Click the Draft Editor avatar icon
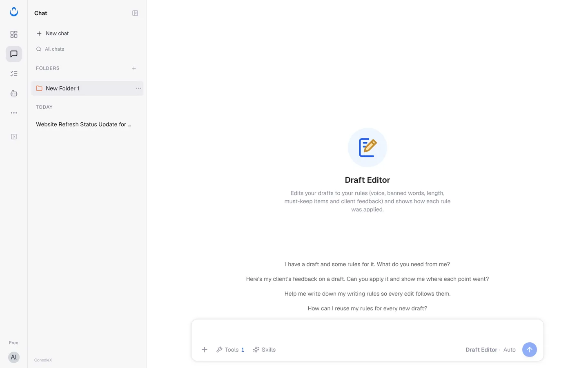This screenshot has width=588, height=368. (x=367, y=148)
